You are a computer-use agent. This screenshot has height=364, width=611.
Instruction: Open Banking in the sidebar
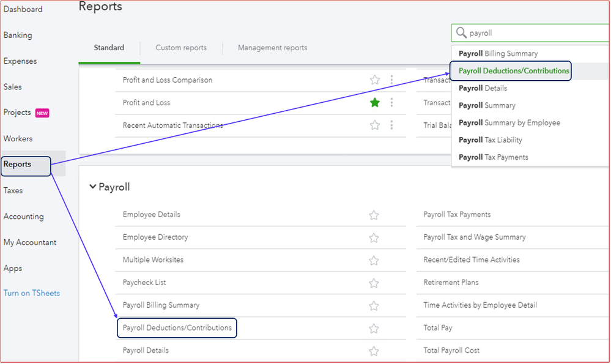18,35
